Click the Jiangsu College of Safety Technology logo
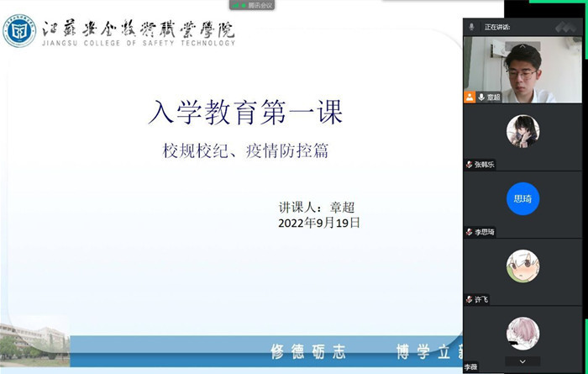Screen dimensions: 588x374 19,31
